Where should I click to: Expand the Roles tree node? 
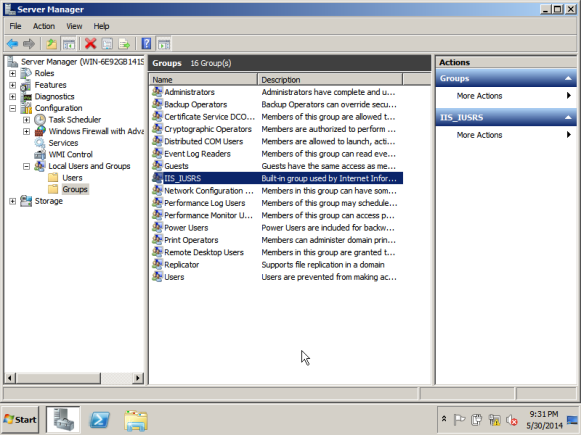(x=12, y=73)
